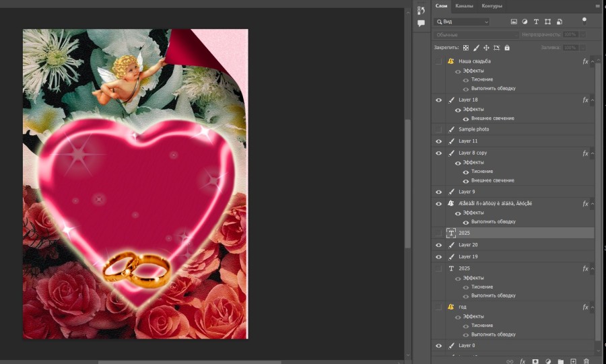Switch to the Каналы tab
The height and width of the screenshot is (364, 606).
[464, 6]
